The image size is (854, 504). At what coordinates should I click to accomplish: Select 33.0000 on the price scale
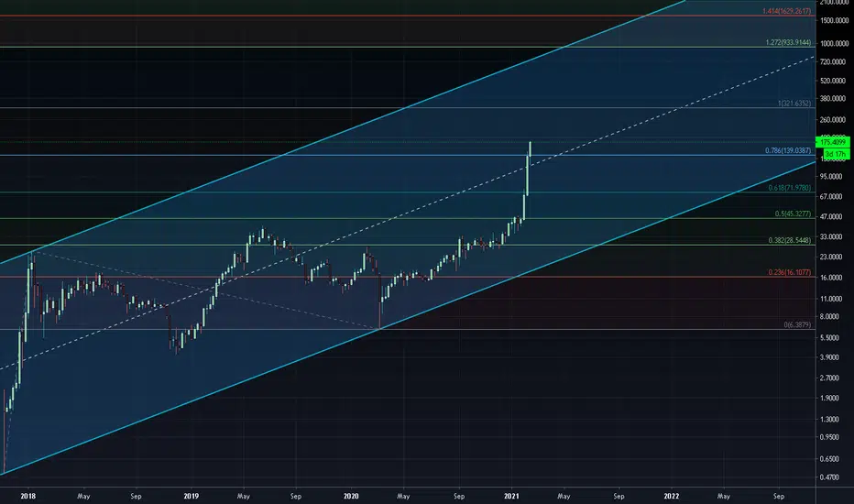[x=832, y=237]
